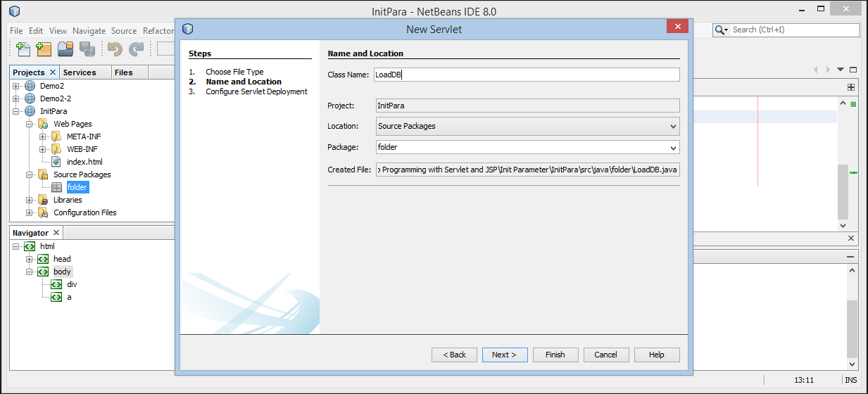Screen dimensions: 868x394
Task: Click the Next button
Action: coord(505,355)
